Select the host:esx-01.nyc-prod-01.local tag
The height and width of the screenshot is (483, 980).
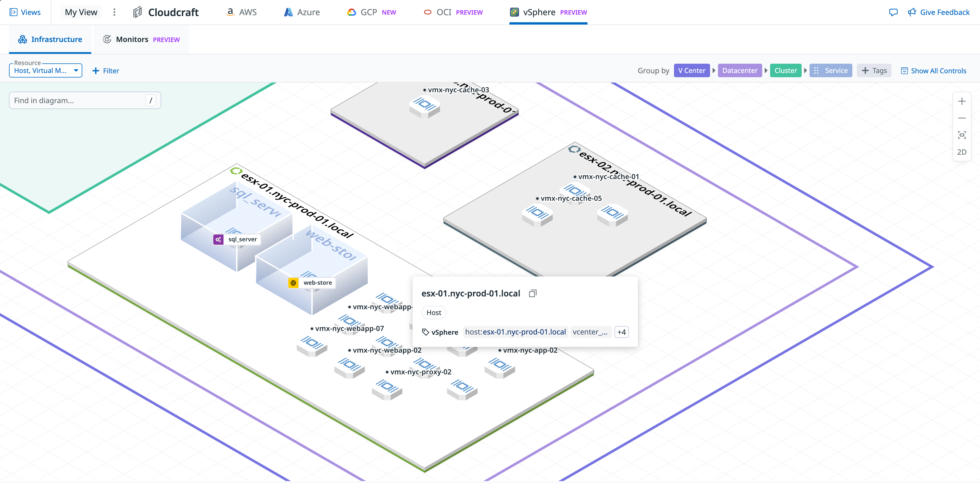(x=515, y=332)
